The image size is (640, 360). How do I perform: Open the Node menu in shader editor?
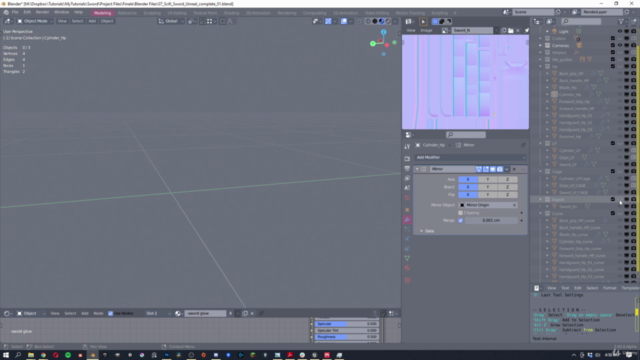pyautogui.click(x=98, y=313)
